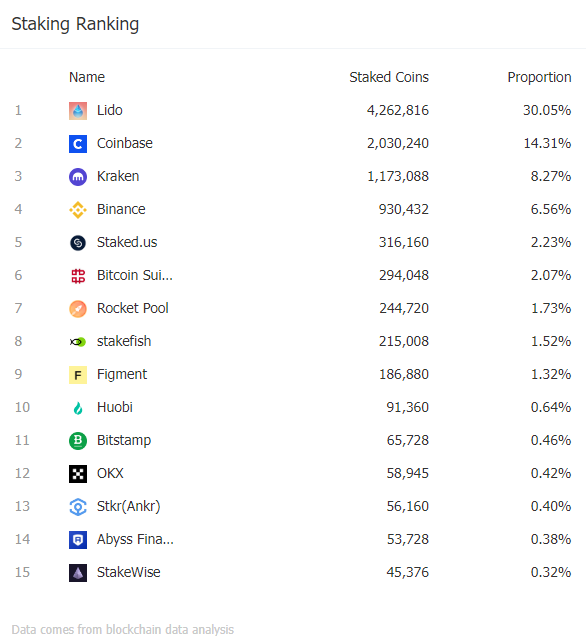The height and width of the screenshot is (642, 586).
Task: Click the Rocket Pool orange icon
Action: point(78,309)
